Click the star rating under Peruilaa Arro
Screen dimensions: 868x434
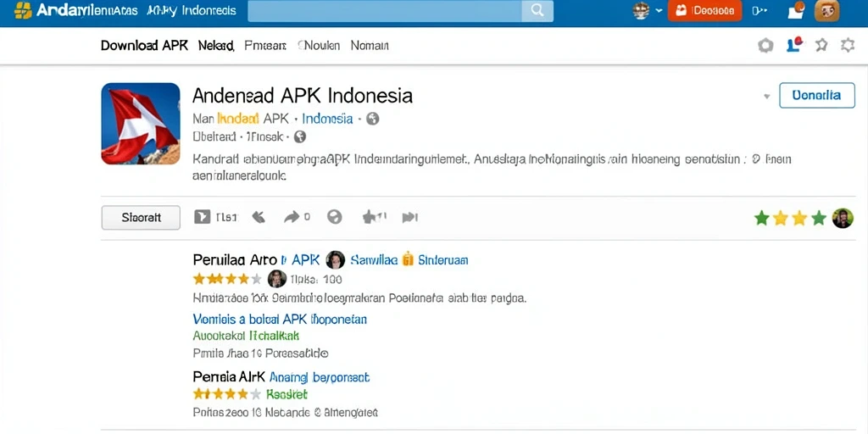(227, 278)
